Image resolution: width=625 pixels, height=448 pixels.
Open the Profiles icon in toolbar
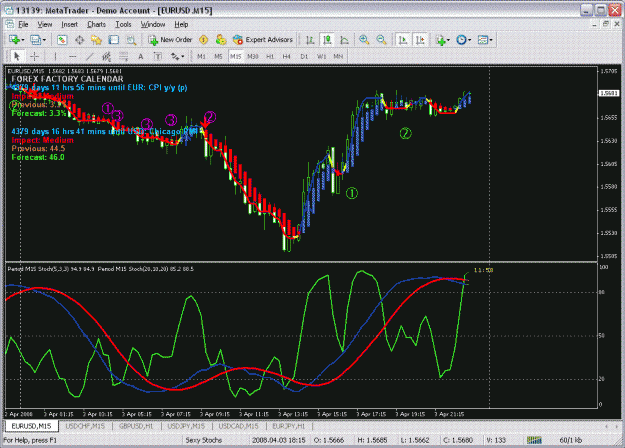point(35,40)
